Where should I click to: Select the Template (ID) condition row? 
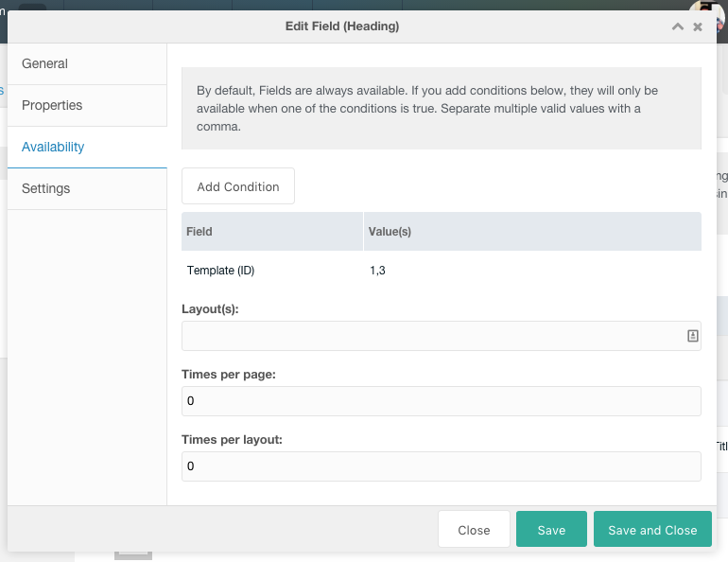442,271
